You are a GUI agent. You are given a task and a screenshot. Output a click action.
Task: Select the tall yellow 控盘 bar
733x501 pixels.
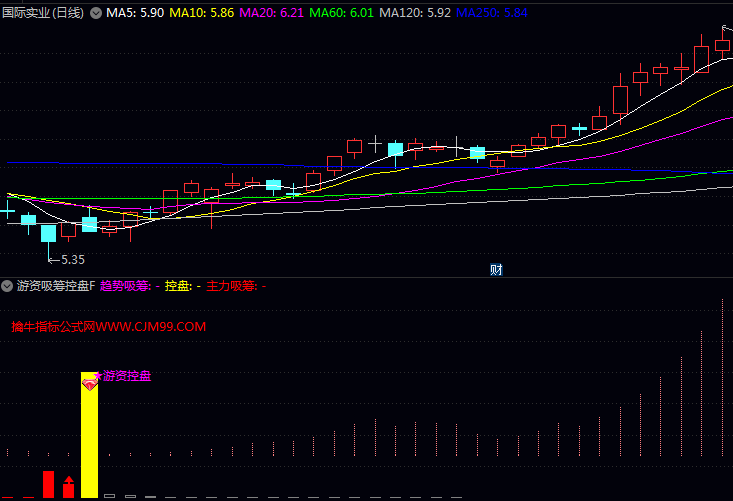tap(89, 435)
